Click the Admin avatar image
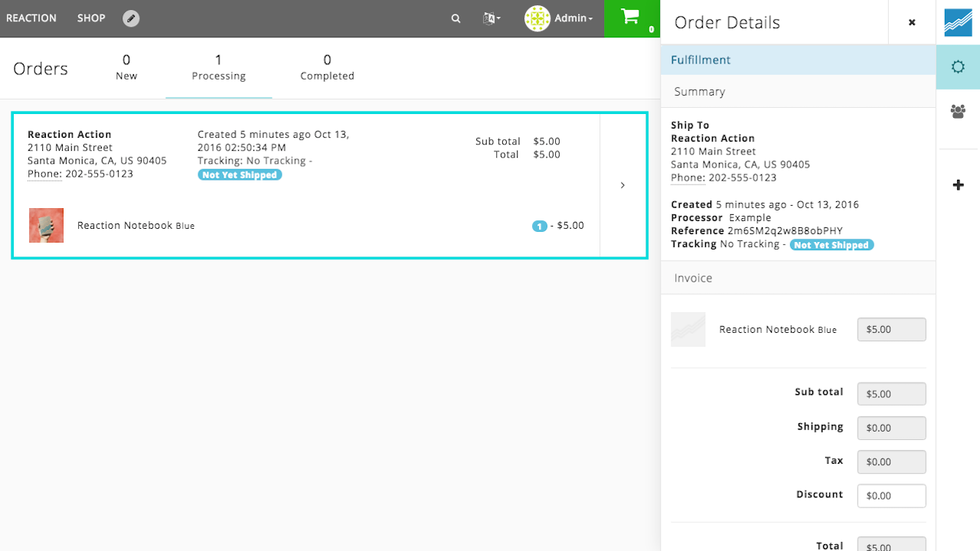980x551 pixels. (537, 18)
